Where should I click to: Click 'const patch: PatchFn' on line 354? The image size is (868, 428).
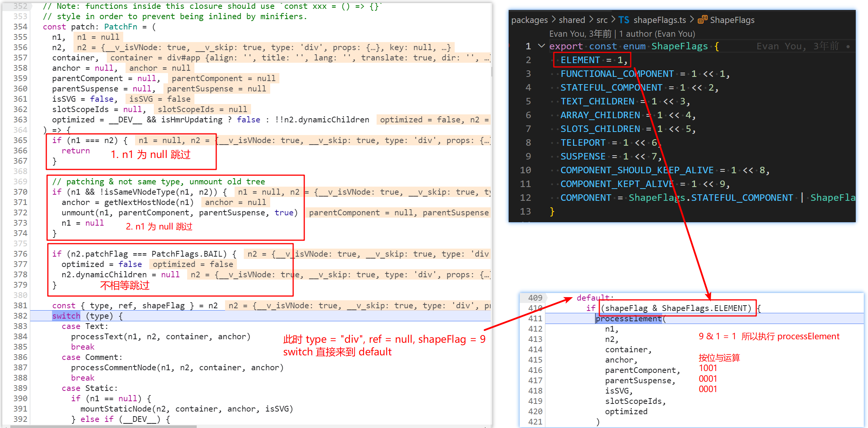coord(90,27)
